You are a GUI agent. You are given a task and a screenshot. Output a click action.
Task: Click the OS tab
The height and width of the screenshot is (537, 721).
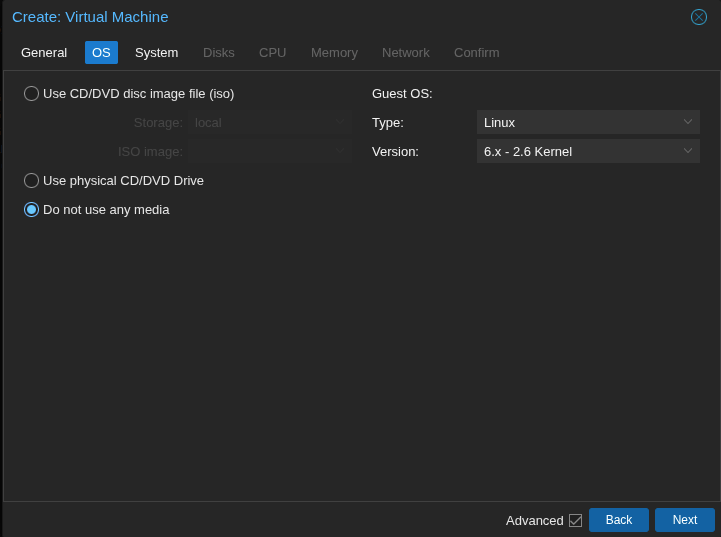pyautogui.click(x=101, y=53)
